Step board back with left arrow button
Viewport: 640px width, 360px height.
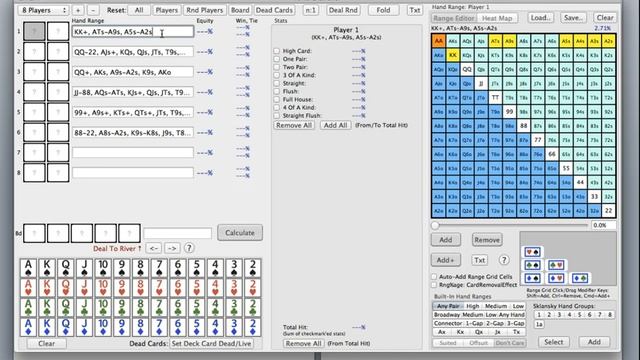(x=153, y=248)
